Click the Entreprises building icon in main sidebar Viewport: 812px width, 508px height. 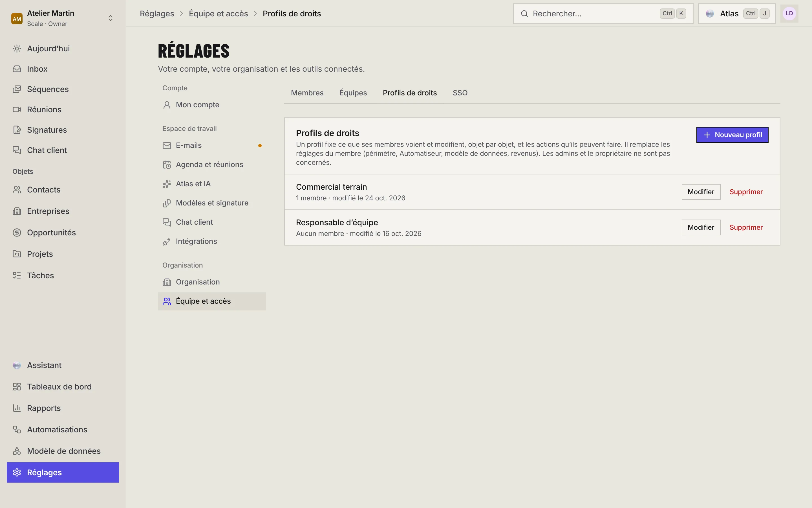[x=17, y=211]
